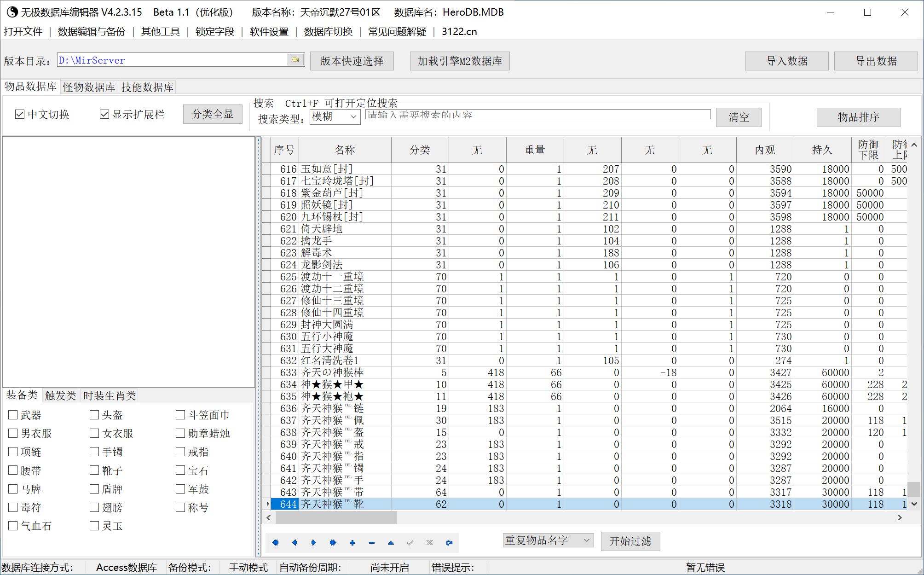Check the 项链 category box
The width and height of the screenshot is (924, 575).
[13, 452]
